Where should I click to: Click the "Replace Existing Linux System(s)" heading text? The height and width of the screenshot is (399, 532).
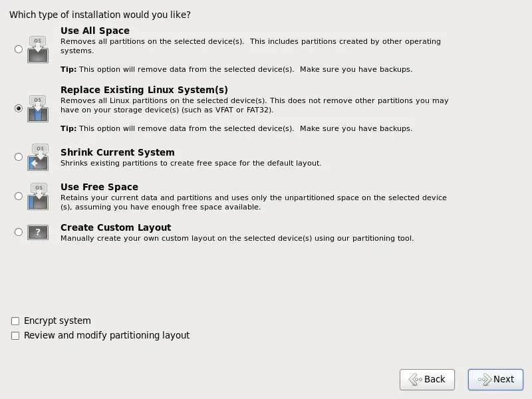point(144,90)
